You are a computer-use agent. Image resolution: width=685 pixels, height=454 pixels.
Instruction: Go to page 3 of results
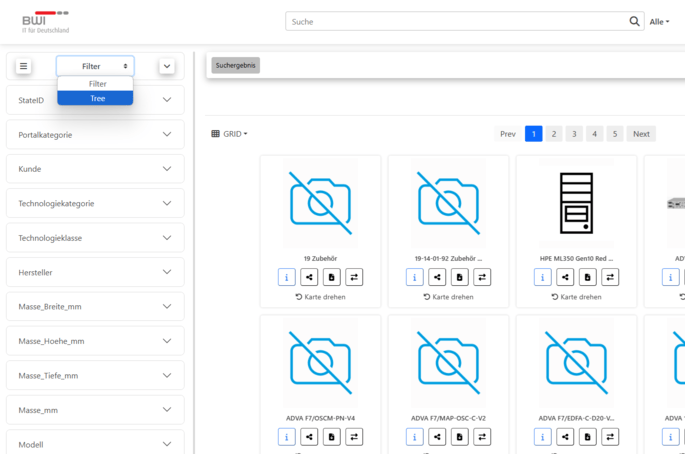(x=574, y=134)
